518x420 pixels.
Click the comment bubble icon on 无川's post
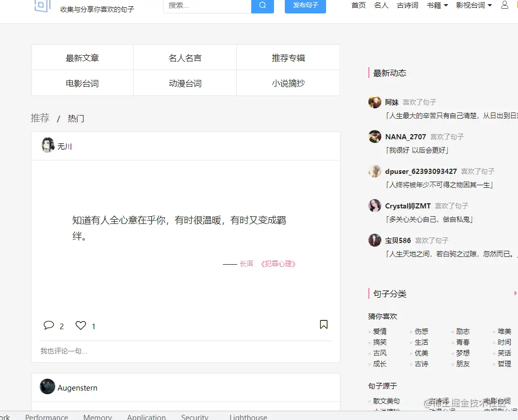point(48,325)
